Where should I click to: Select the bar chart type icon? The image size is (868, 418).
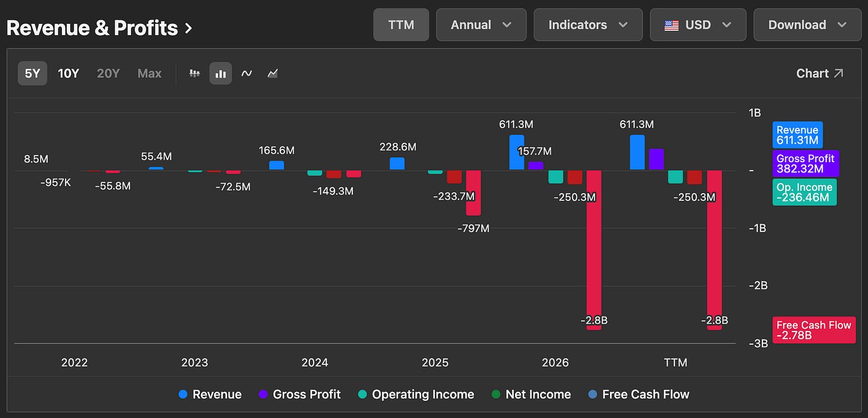221,73
